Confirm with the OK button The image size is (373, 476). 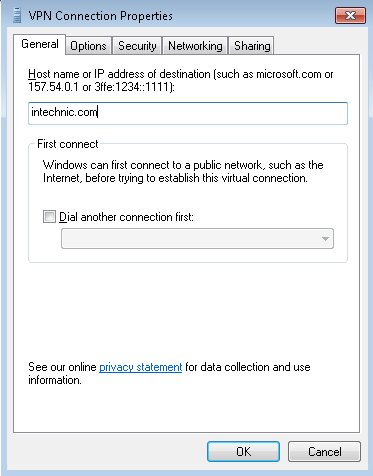click(243, 452)
